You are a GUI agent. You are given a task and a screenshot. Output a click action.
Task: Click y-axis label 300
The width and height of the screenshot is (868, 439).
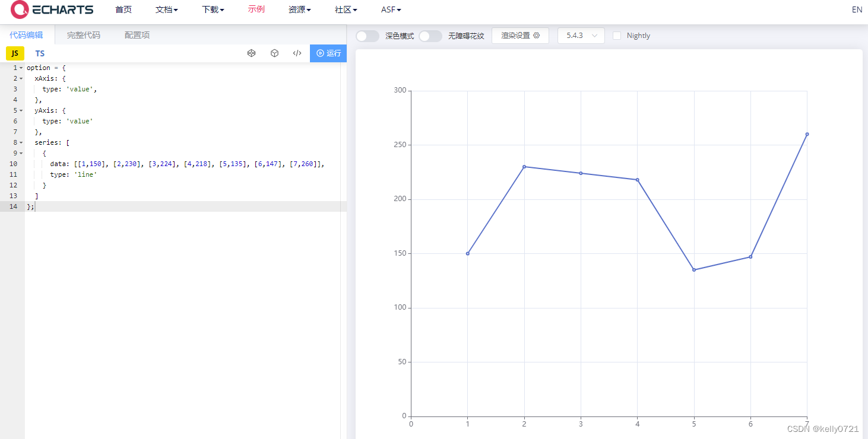[400, 90]
